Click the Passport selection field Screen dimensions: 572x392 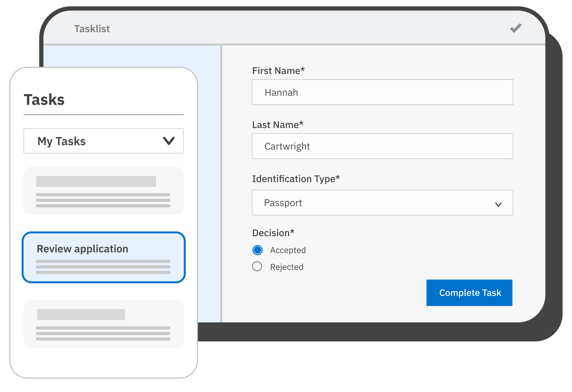click(382, 203)
